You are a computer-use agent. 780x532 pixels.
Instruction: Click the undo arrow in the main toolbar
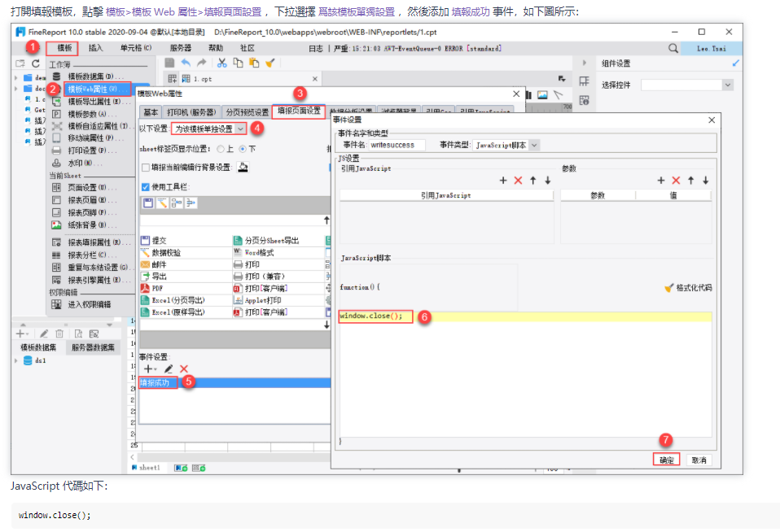pyautogui.click(x=186, y=63)
